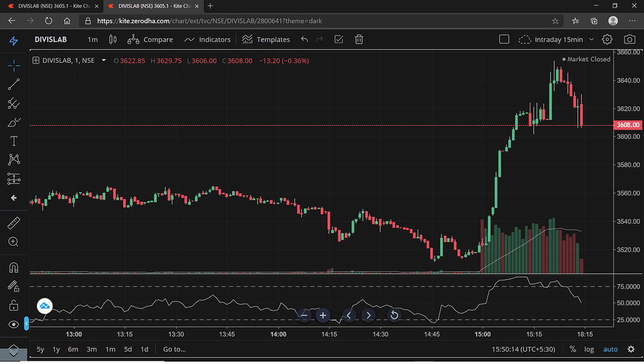Open the Indicators menu
The height and width of the screenshot is (364, 644).
(x=208, y=39)
